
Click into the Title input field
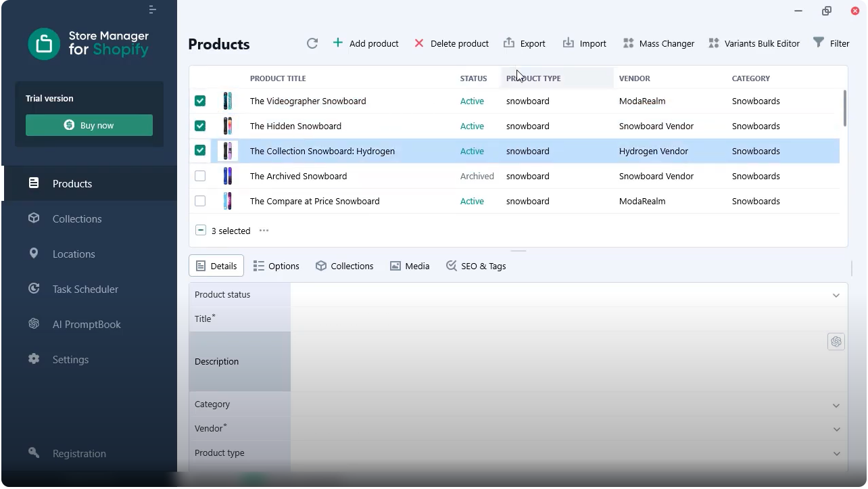pyautogui.click(x=569, y=319)
